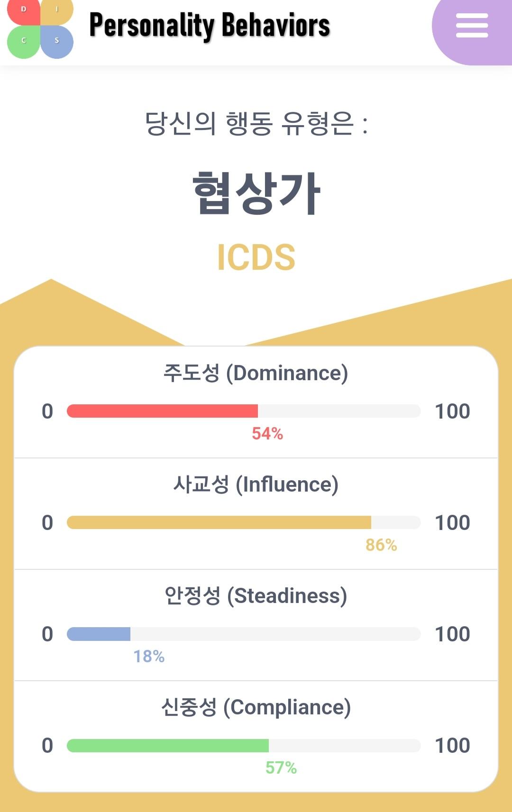
Task: Click the 협상가 result title
Action: pyautogui.click(x=256, y=193)
